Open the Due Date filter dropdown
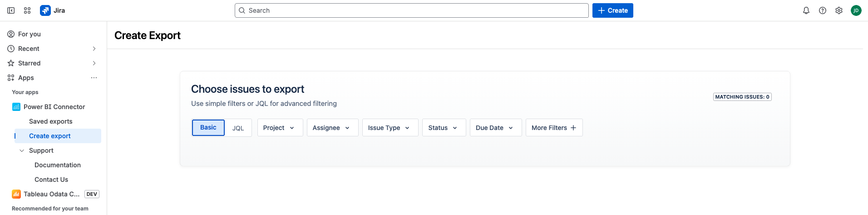The width and height of the screenshot is (868, 215). point(496,128)
